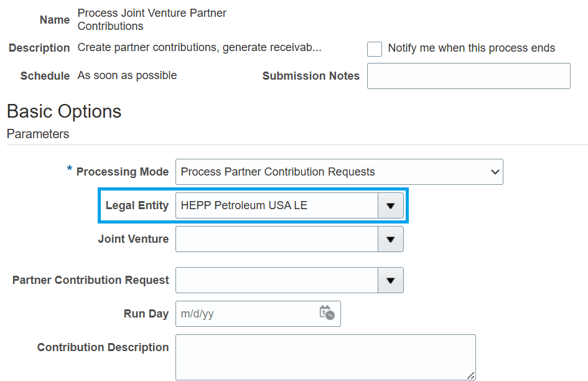Expand the Processing Mode select list
The height and width of the screenshot is (381, 588).
click(339, 172)
